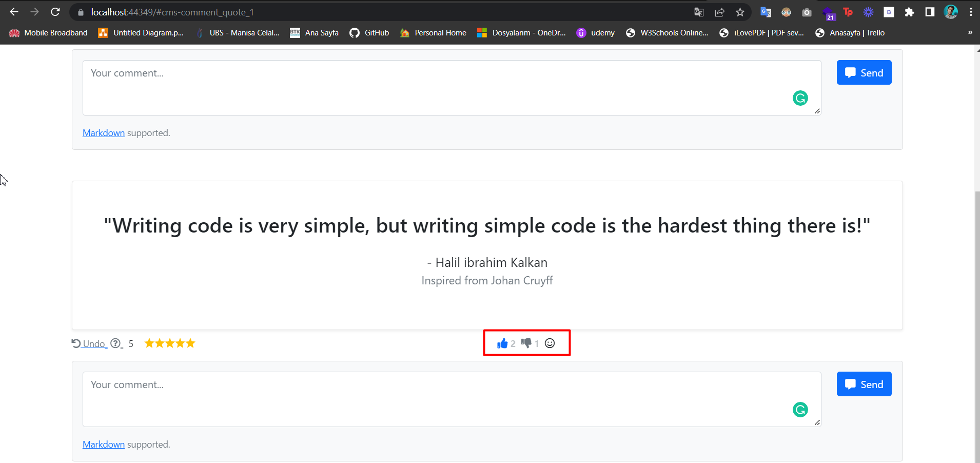Viewport: 980px width, 463px height.
Task: Open the Extensions puzzle piece menu
Action: pos(910,12)
